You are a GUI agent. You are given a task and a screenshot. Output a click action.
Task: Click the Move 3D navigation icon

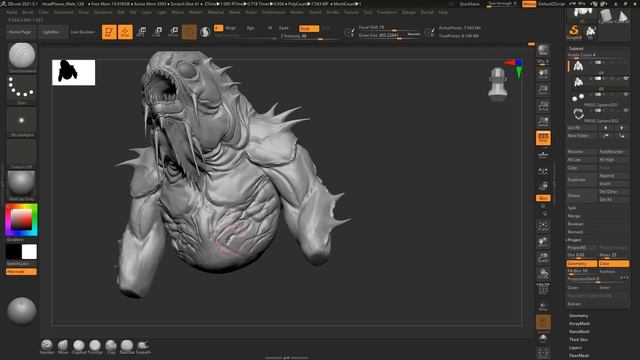click(x=543, y=242)
